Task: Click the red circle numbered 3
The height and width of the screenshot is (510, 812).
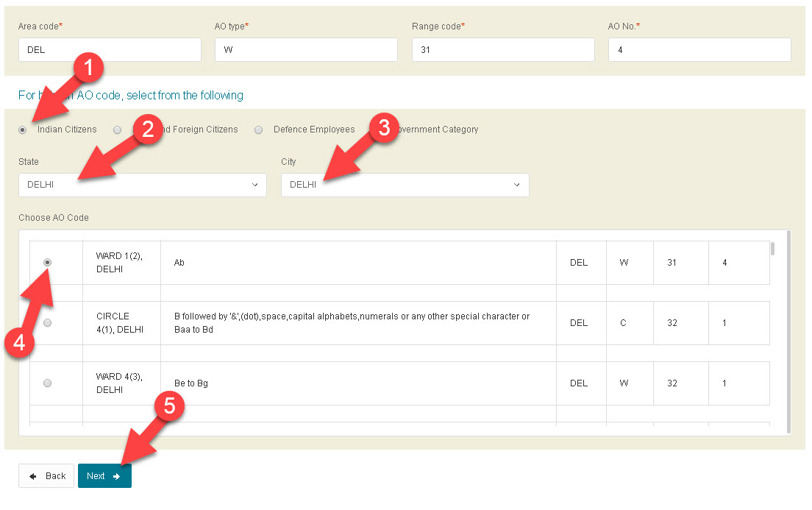Action: click(x=383, y=129)
